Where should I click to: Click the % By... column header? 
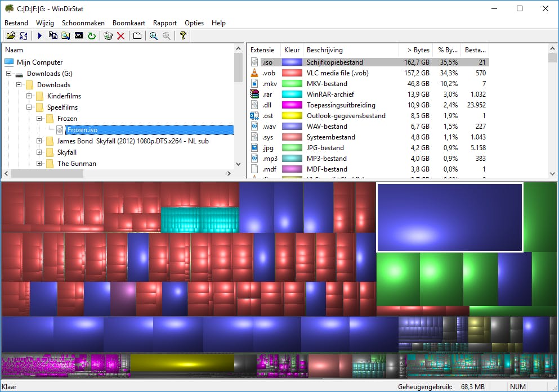[x=448, y=50]
